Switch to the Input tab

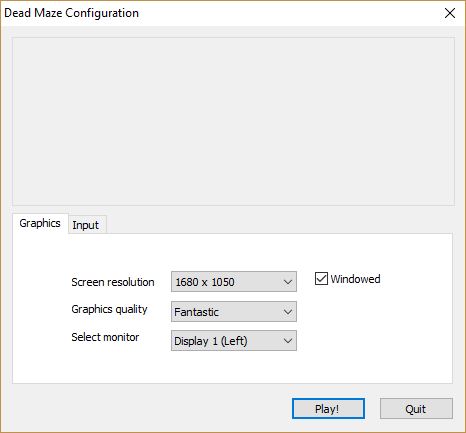click(x=86, y=225)
